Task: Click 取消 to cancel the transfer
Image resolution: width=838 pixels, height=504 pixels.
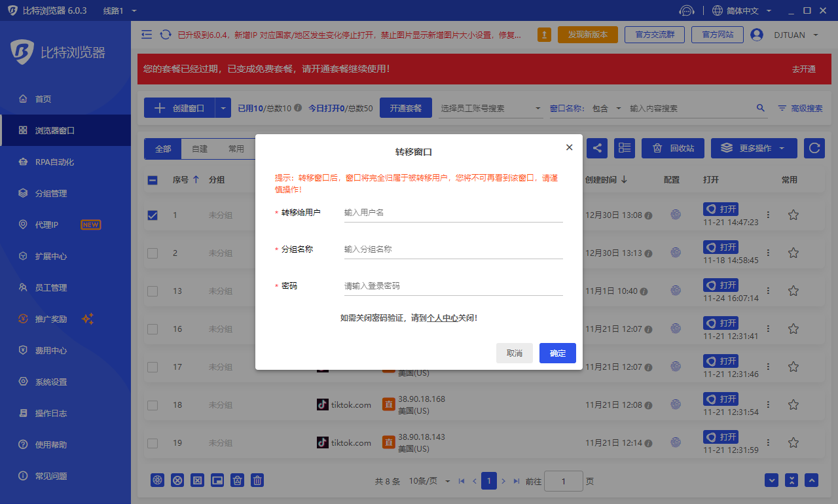Action: point(515,353)
